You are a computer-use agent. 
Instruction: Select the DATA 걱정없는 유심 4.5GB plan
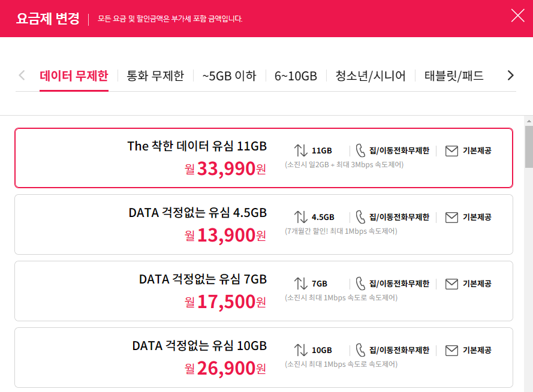pos(264,224)
